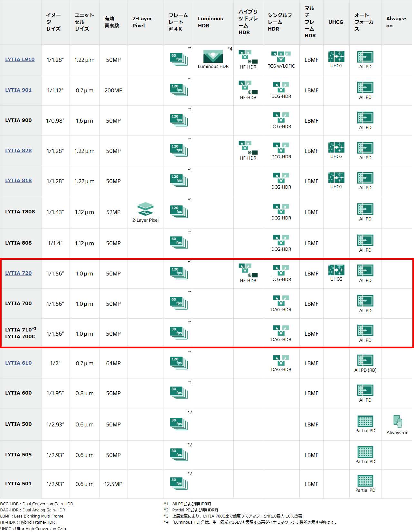Click the UHCG column header
Image resolution: width=414 pixels, height=532 pixels.
(336, 22)
